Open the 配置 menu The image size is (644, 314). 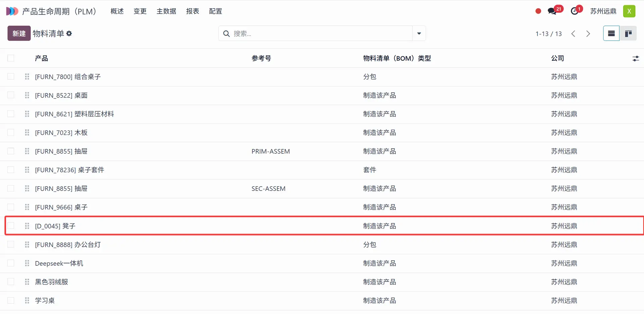[215, 11]
